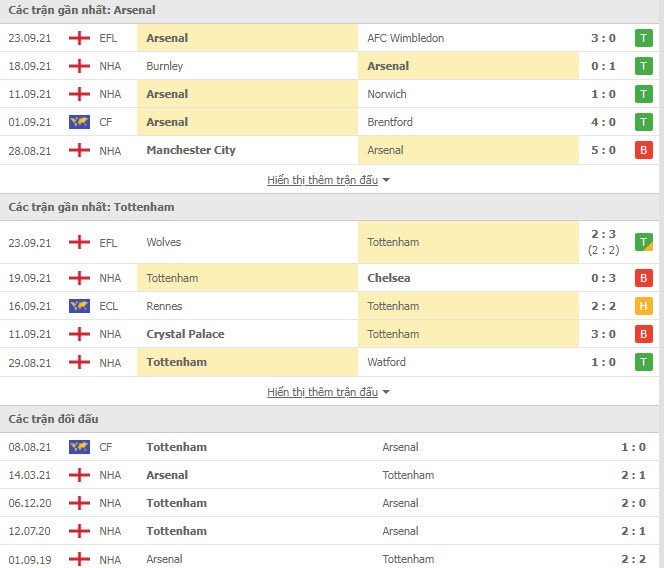The width and height of the screenshot is (664, 568).
Task: Click orange H badge on Rennes match
Action: coord(643,306)
